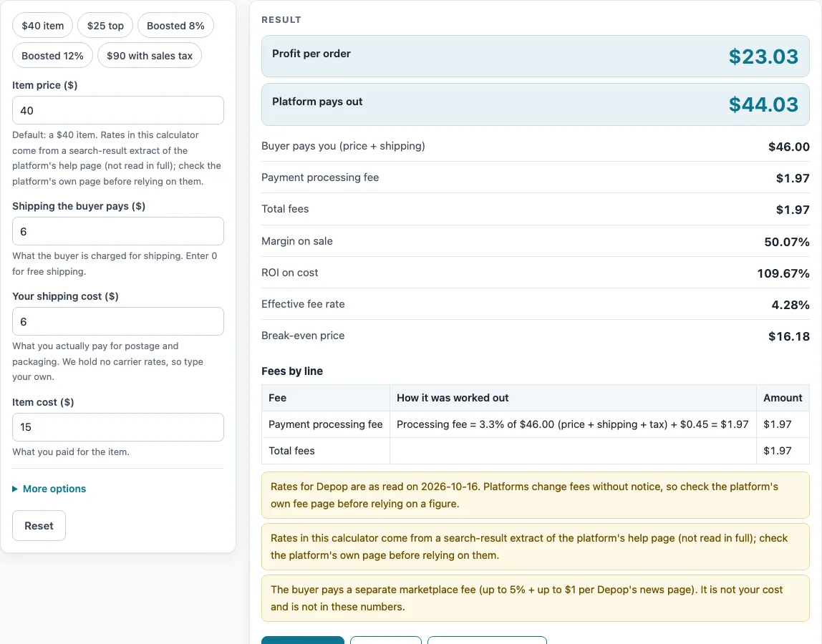Image resolution: width=822 pixels, height=644 pixels.
Task: Edit the Your shipping cost field
Action: (118, 321)
